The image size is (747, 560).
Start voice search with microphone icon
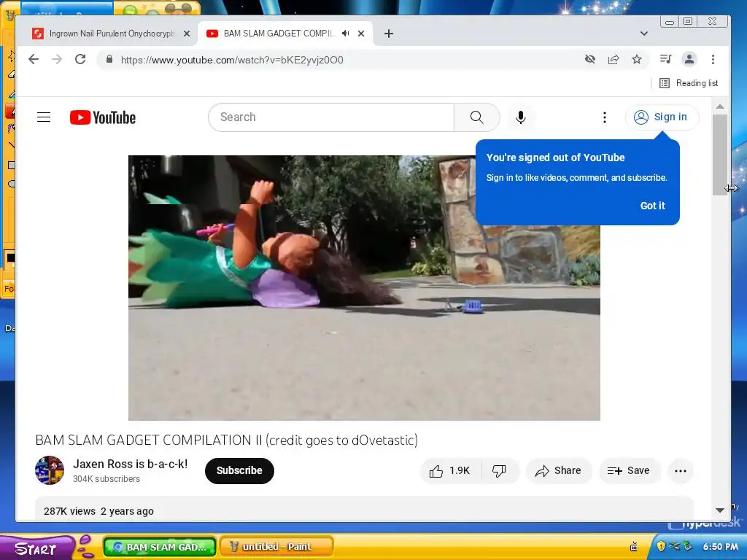521,117
